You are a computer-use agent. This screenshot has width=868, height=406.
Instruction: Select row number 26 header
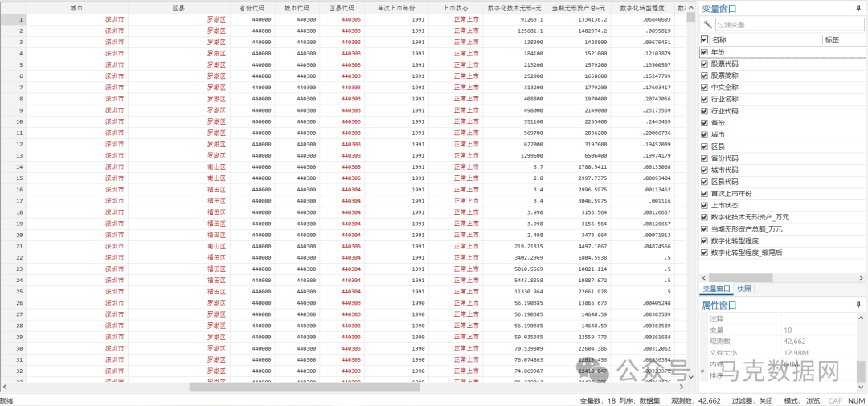pyautogui.click(x=13, y=303)
